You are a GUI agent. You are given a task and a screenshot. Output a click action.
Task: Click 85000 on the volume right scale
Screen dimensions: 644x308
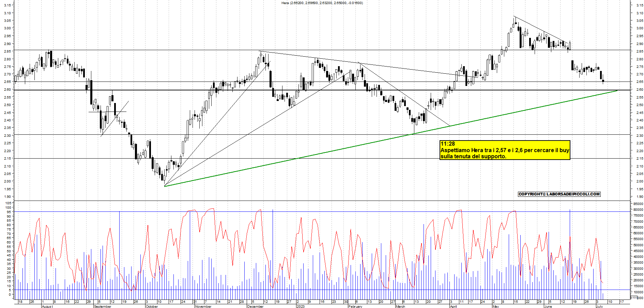pos(638,204)
